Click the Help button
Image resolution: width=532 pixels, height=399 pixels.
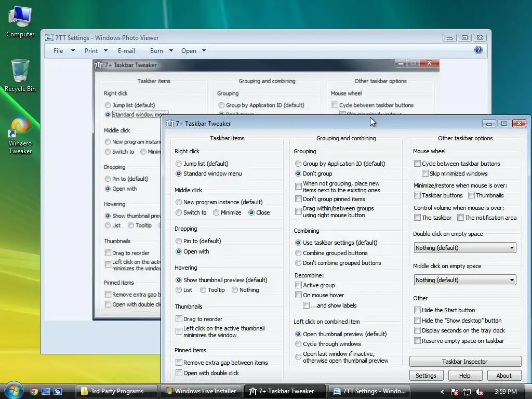(x=465, y=376)
